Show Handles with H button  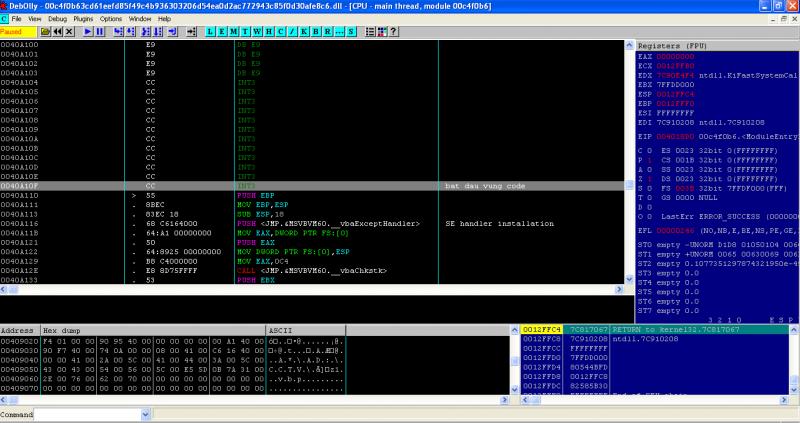coord(269,32)
